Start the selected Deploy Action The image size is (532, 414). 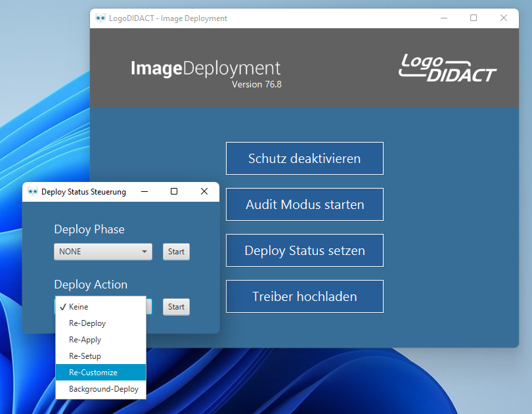176,307
